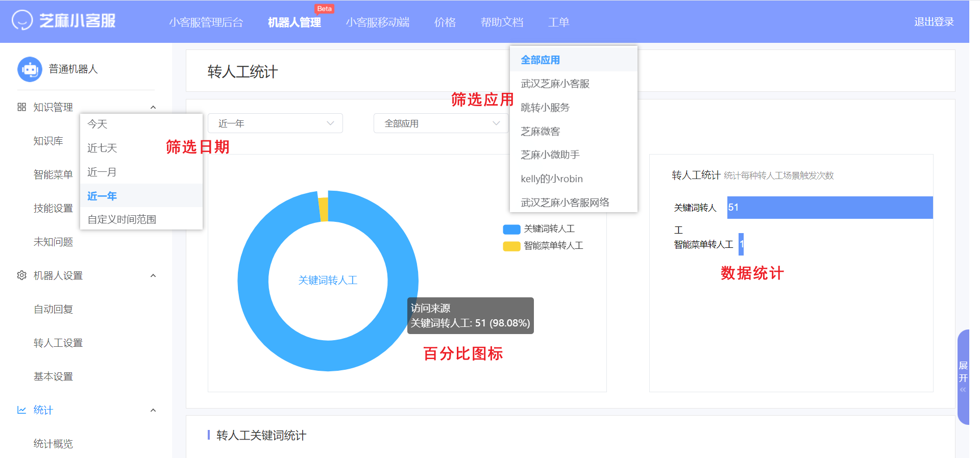Click the yellow donut chart slice
This screenshot has width=980, height=458.
click(323, 210)
